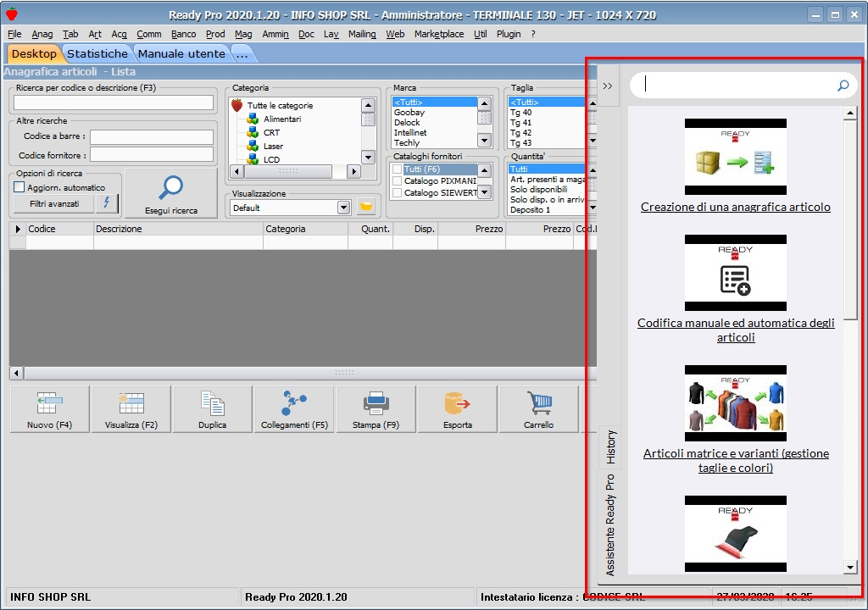Image resolution: width=868 pixels, height=610 pixels.
Task: Click the assistant search magnifier icon
Action: [843, 86]
